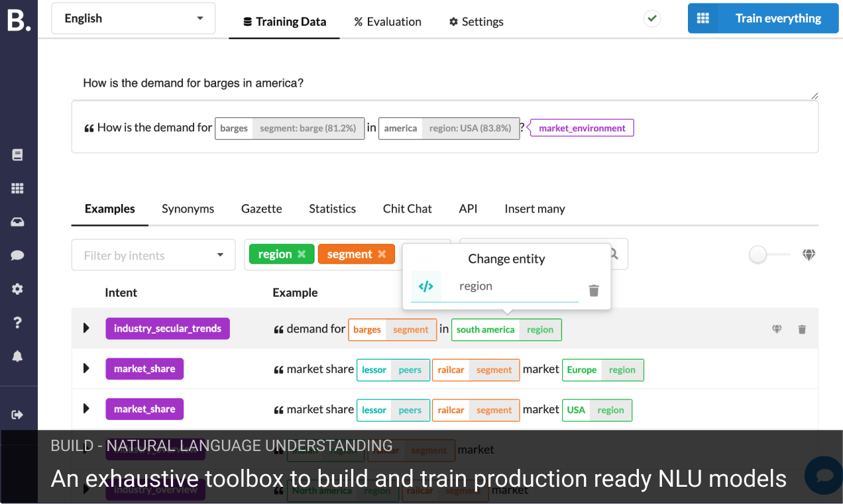
Task: Open the notifications bell icon in sidebar
Action: point(18,356)
